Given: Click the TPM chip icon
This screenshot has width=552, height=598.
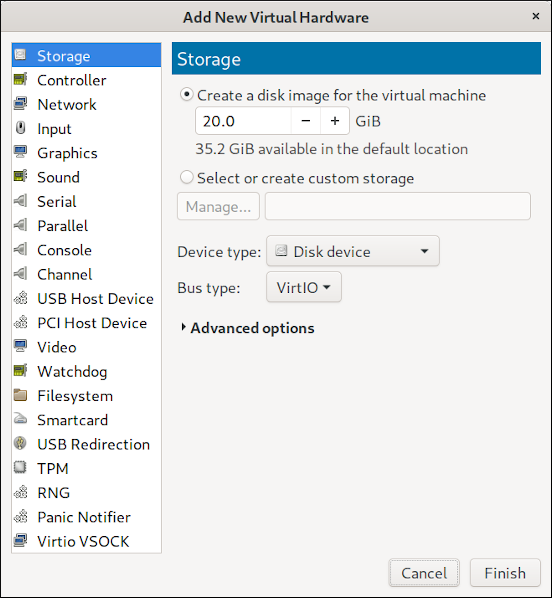Looking at the screenshot, I should point(20,468).
